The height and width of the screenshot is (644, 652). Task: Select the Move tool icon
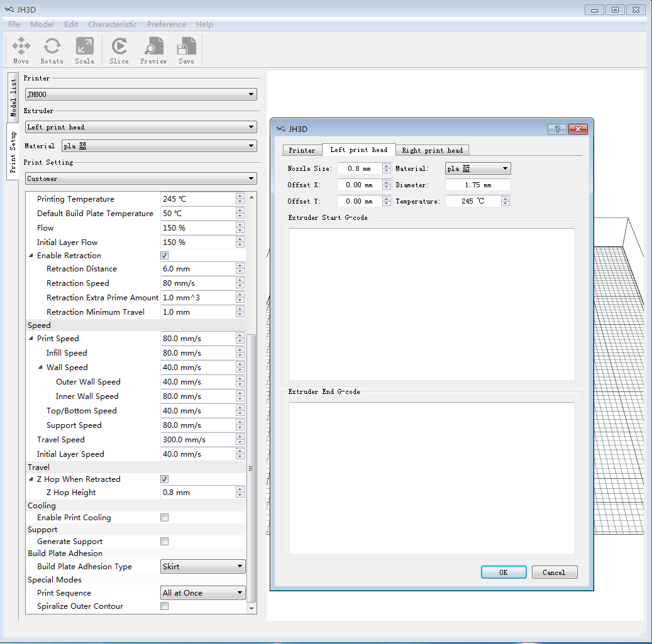[21, 50]
